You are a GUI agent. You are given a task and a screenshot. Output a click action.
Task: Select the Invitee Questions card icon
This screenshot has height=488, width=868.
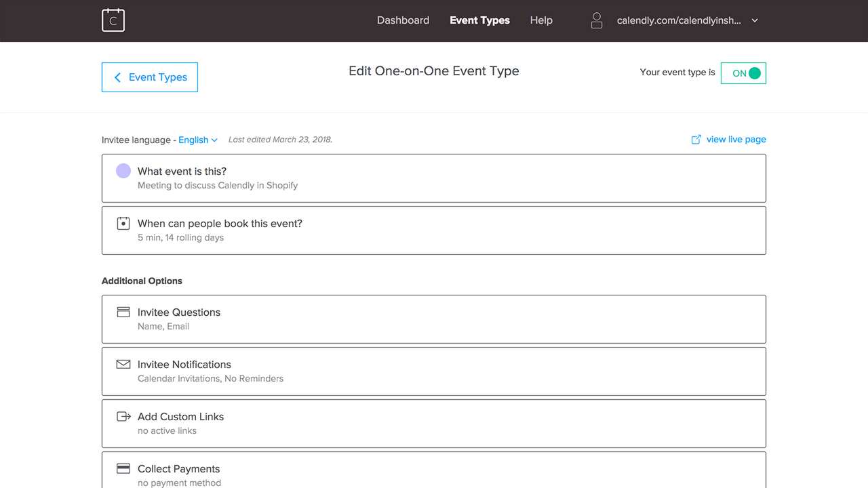click(123, 311)
